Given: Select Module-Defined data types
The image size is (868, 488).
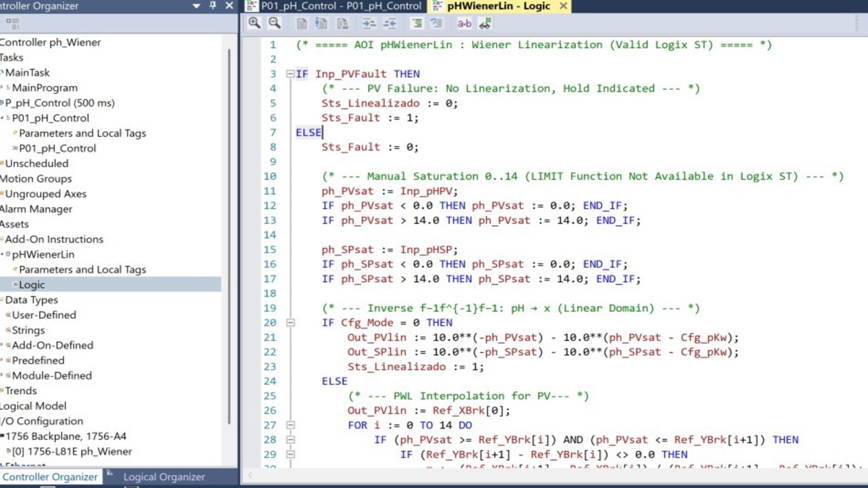Looking at the screenshot, I should point(52,376).
